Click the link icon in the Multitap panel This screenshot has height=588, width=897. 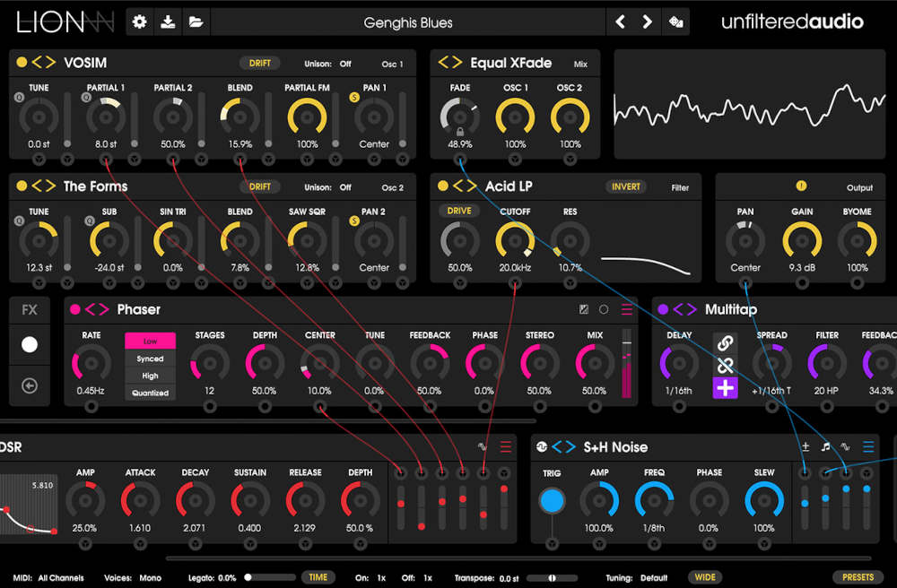(x=725, y=343)
